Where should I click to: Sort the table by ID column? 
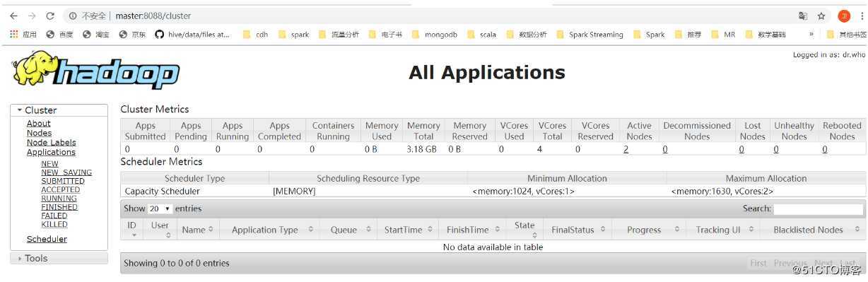[x=132, y=230]
